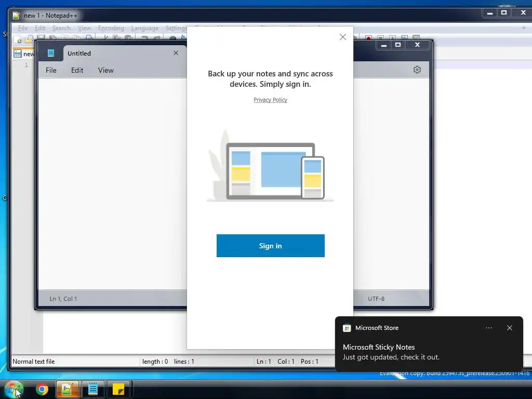Click Ln : 1 Col : 1 in Notepad++ status bar
532x399 pixels.
coord(275,362)
